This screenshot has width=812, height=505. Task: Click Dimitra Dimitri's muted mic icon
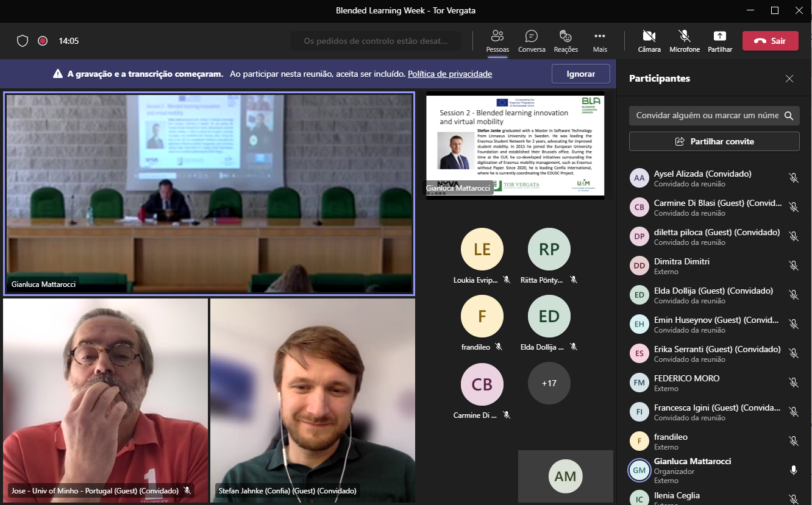pos(793,266)
